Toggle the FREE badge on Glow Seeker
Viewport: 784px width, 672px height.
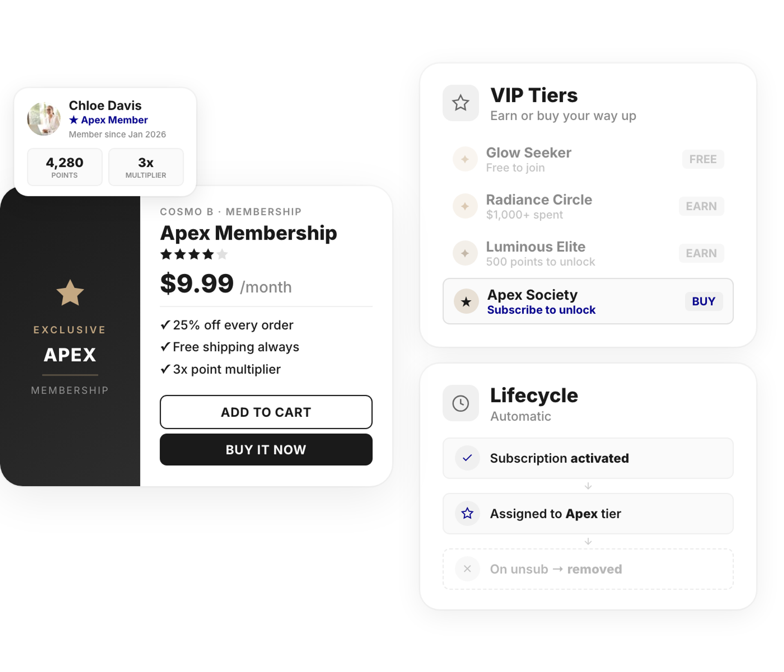[702, 159]
